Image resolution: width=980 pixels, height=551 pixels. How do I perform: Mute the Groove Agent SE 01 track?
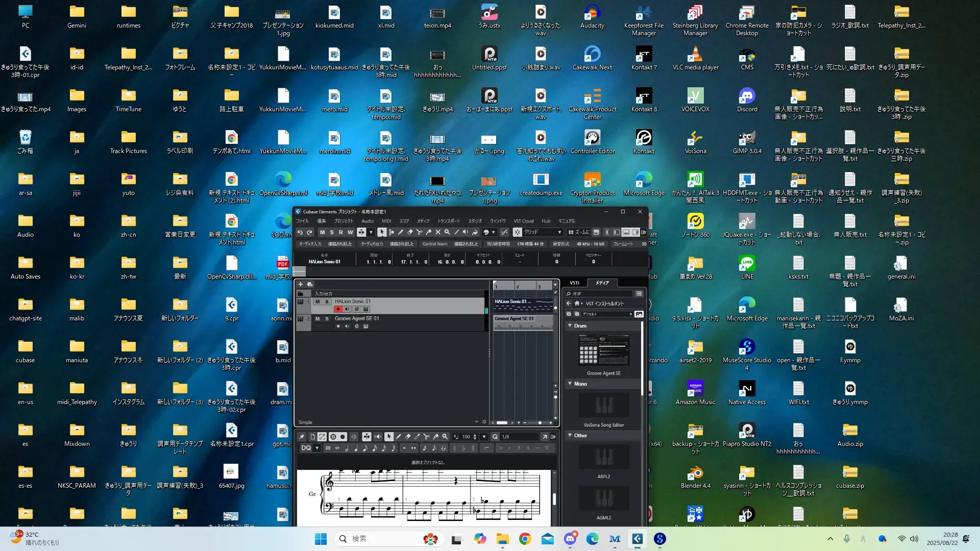tap(317, 318)
